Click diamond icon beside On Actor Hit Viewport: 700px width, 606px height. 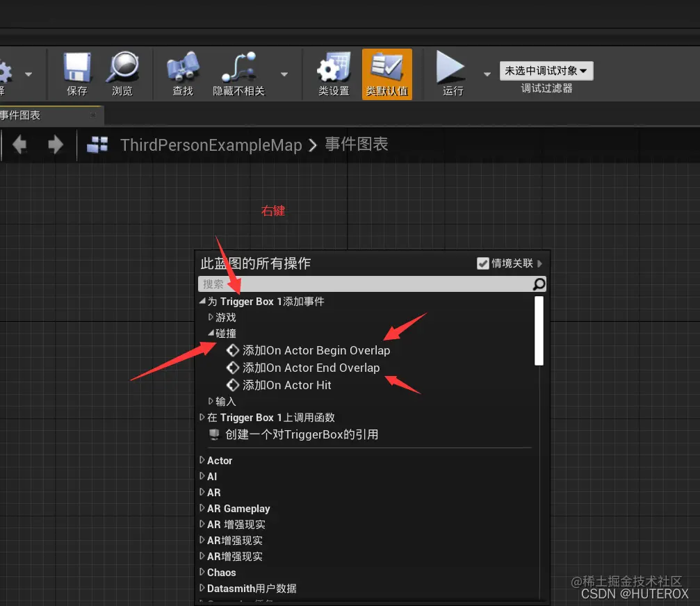pos(233,385)
